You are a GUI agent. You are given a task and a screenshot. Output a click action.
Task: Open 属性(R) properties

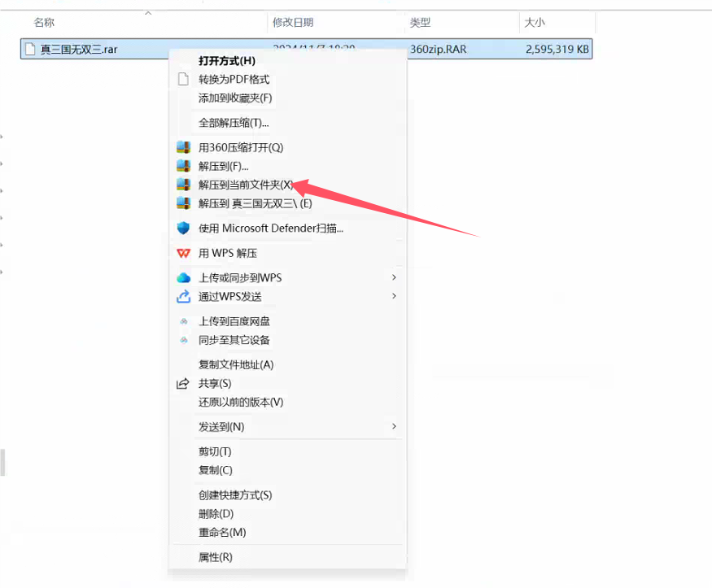coord(216,557)
